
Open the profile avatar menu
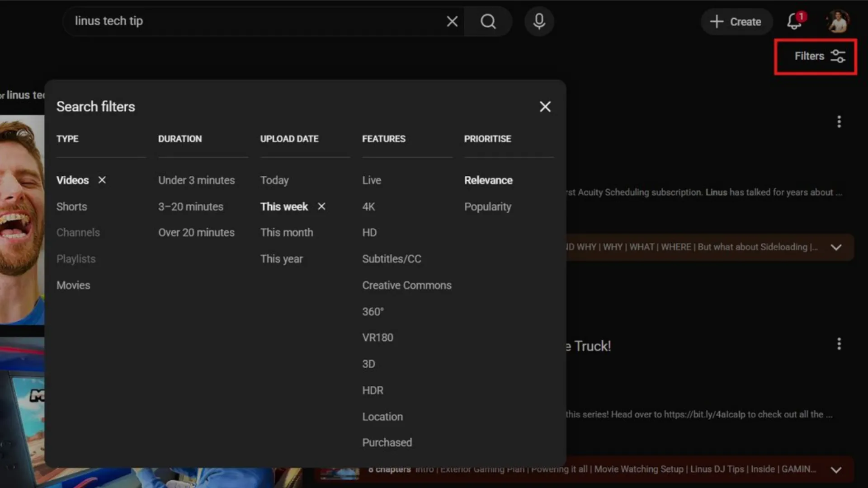pyautogui.click(x=839, y=21)
